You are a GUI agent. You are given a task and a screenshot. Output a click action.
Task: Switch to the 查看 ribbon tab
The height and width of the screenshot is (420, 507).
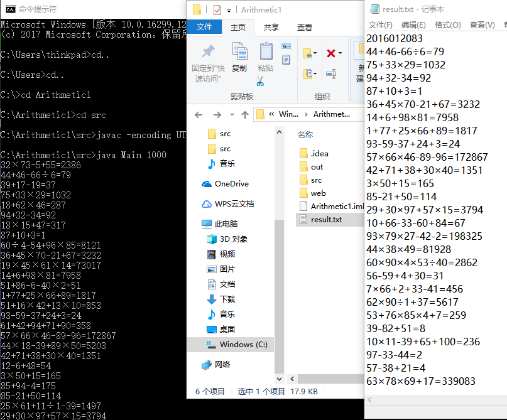click(x=305, y=28)
